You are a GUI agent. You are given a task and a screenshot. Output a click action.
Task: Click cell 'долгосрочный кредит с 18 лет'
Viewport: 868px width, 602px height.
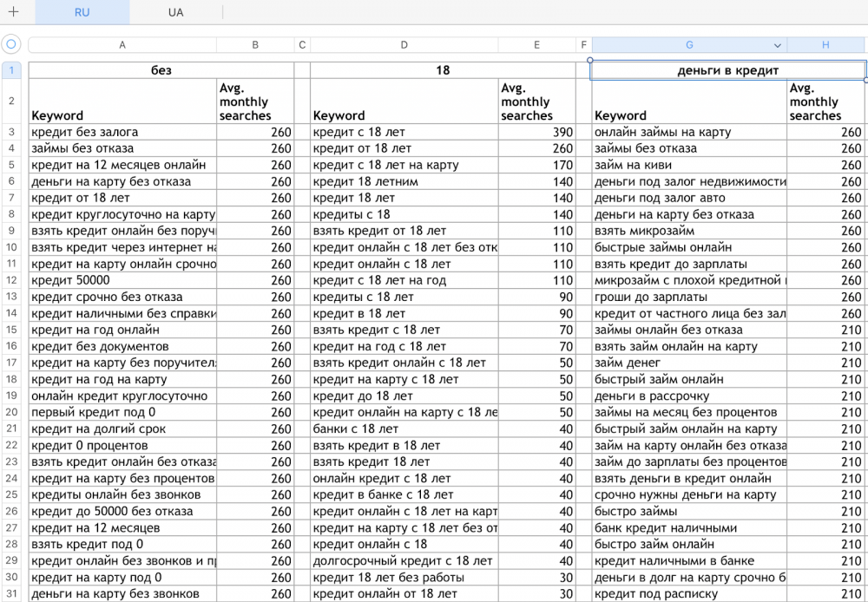[x=404, y=561]
